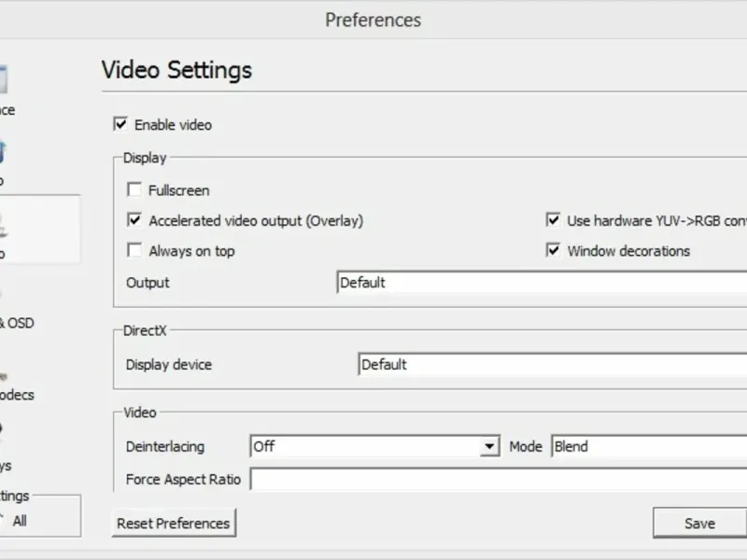The height and width of the screenshot is (560, 747).
Task: Open the video Output dropdown
Action: [542, 283]
